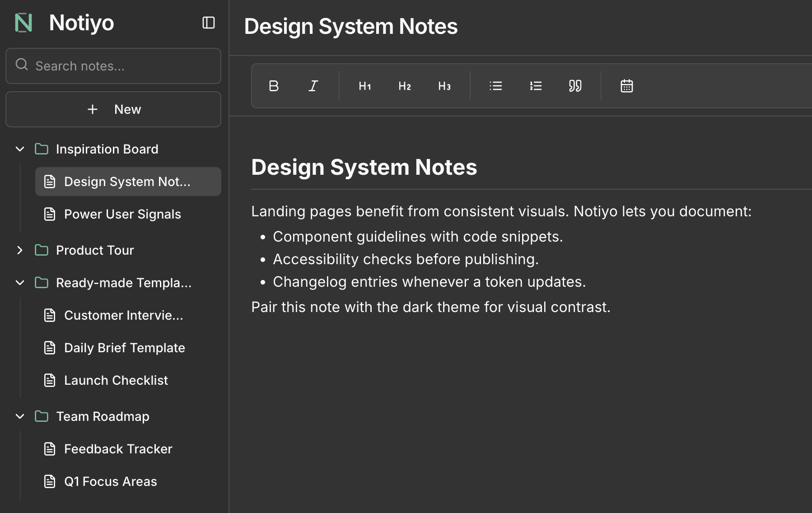Choose the Heading 3 format
The height and width of the screenshot is (513, 812).
click(x=444, y=86)
